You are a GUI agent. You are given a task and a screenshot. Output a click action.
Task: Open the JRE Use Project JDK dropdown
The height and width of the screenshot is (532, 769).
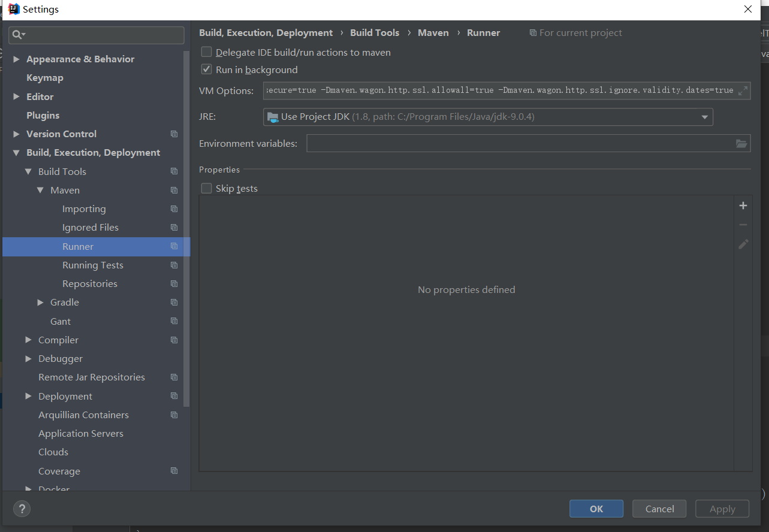pyautogui.click(x=488, y=117)
